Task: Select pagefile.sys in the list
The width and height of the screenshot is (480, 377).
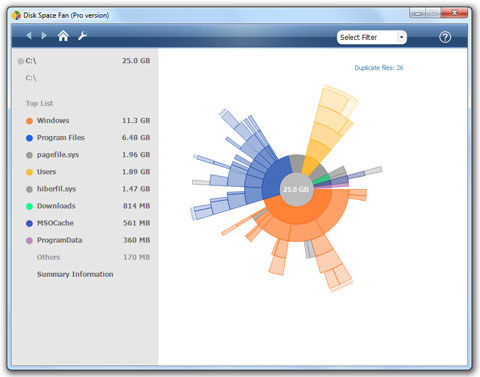Action: 88,155
